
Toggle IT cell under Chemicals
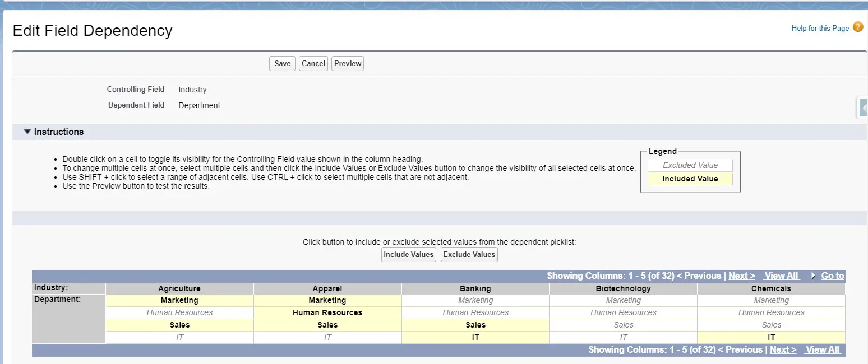click(771, 338)
